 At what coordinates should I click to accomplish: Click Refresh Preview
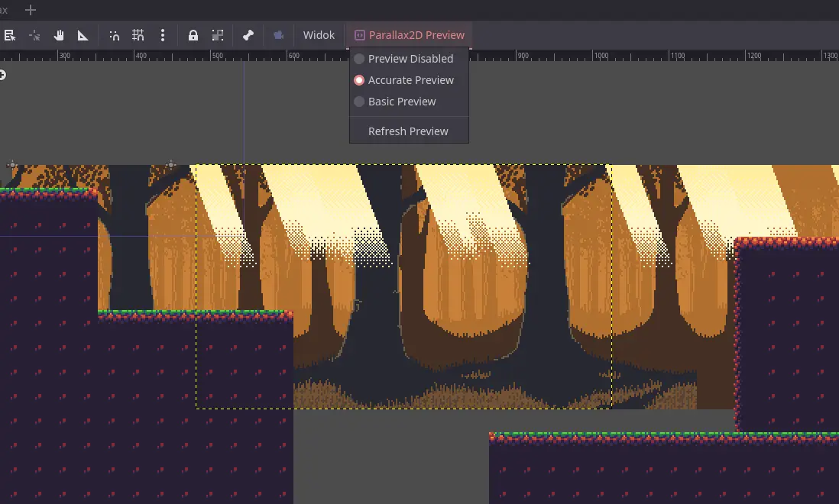[410, 131]
